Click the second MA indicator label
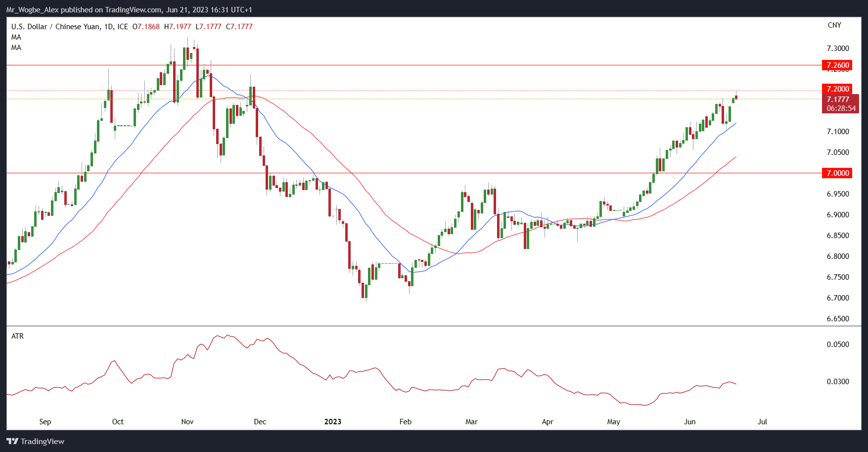Viewport: 868px width, 452px height. click(16, 48)
